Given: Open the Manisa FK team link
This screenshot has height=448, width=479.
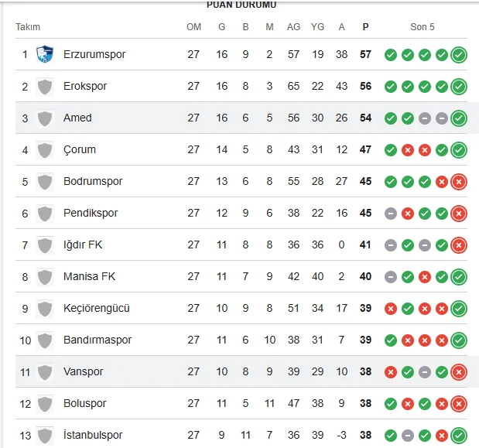Looking at the screenshot, I should 89,276.
